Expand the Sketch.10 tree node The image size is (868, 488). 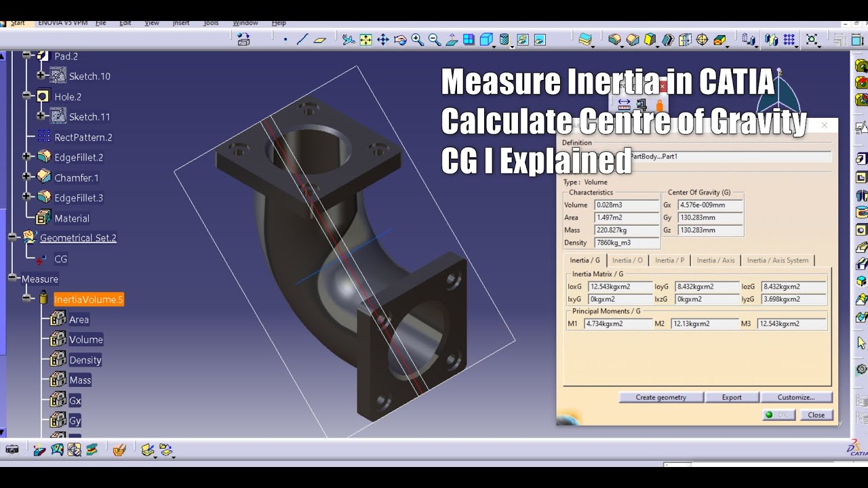[x=41, y=76]
